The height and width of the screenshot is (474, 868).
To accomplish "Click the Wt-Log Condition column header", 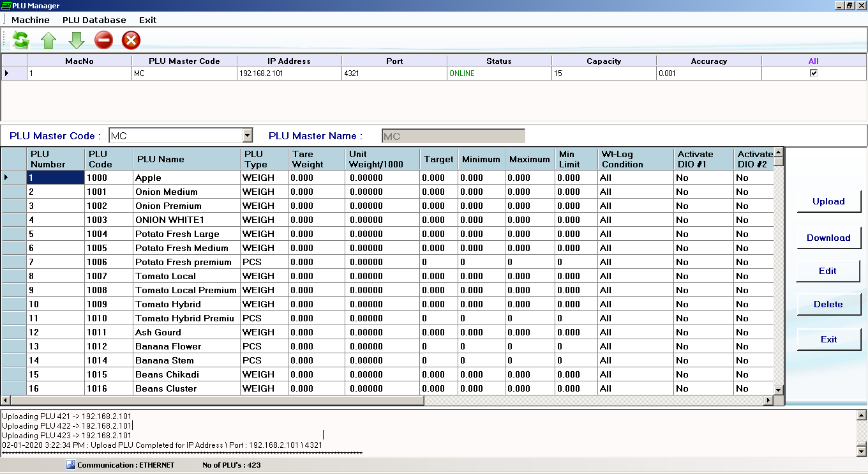I will [636, 159].
